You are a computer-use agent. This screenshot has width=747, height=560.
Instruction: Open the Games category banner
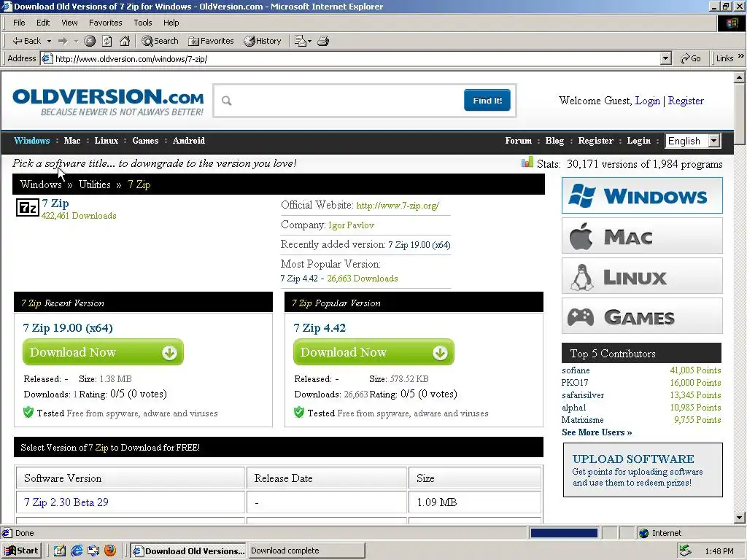(x=642, y=316)
